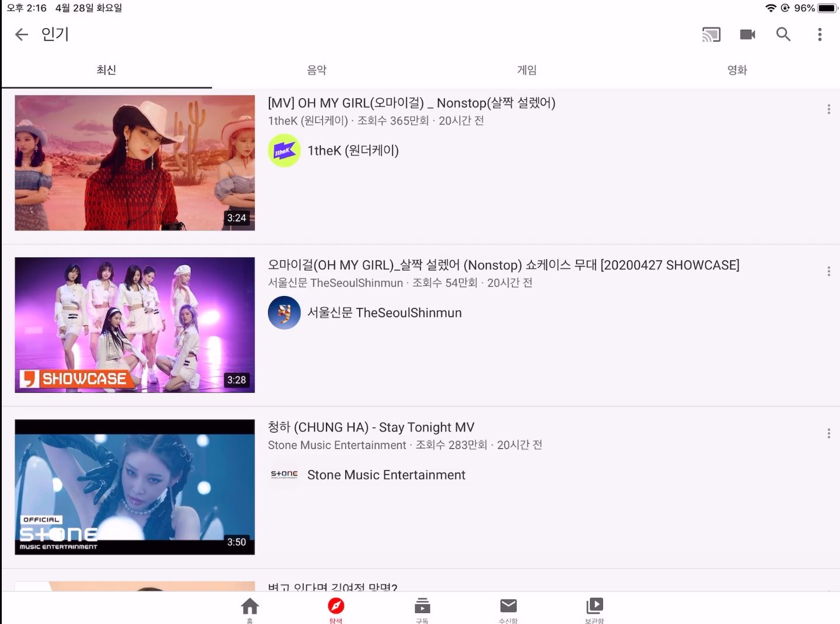This screenshot has height=624, width=840.
Task: Tap the 96% battery indicator
Action: click(815, 8)
